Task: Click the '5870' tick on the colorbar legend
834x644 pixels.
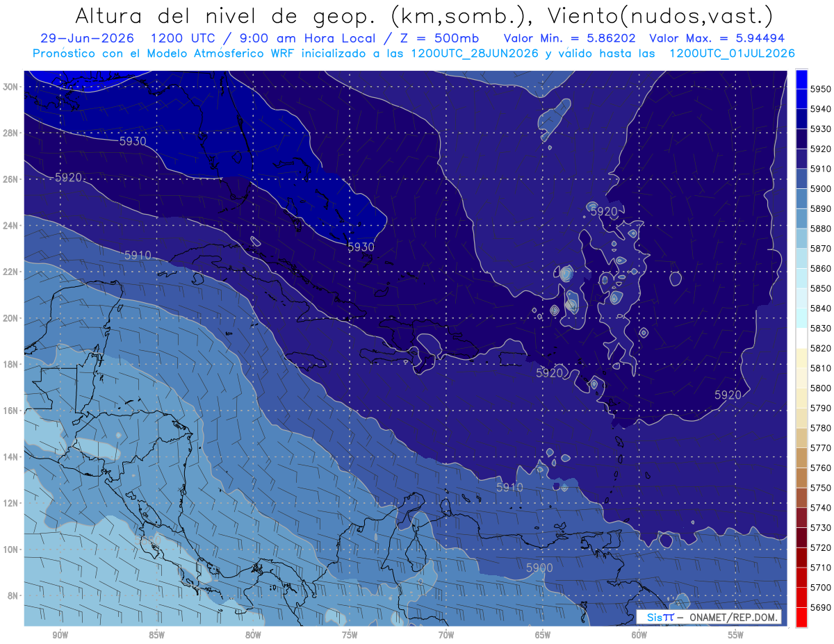Action: (820, 248)
